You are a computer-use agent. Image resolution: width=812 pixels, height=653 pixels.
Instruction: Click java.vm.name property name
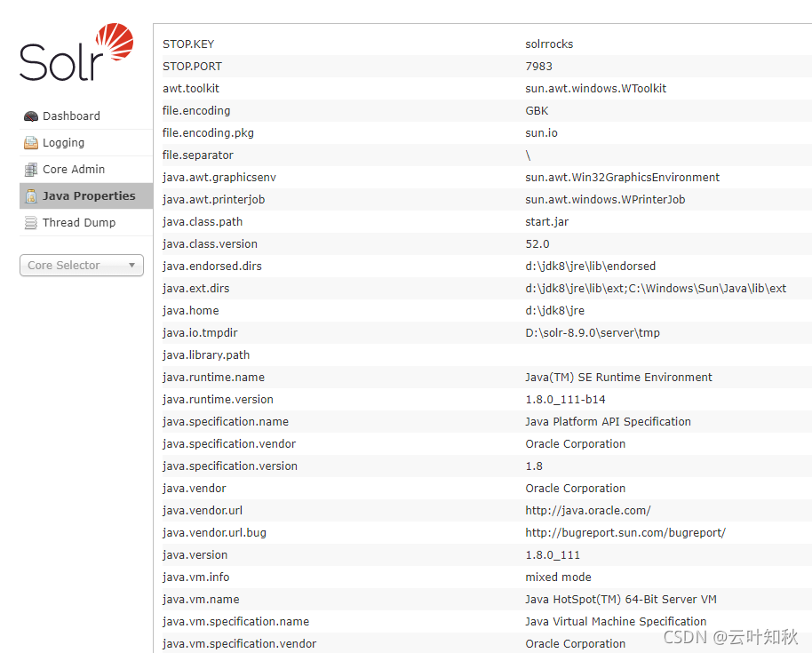(x=201, y=601)
